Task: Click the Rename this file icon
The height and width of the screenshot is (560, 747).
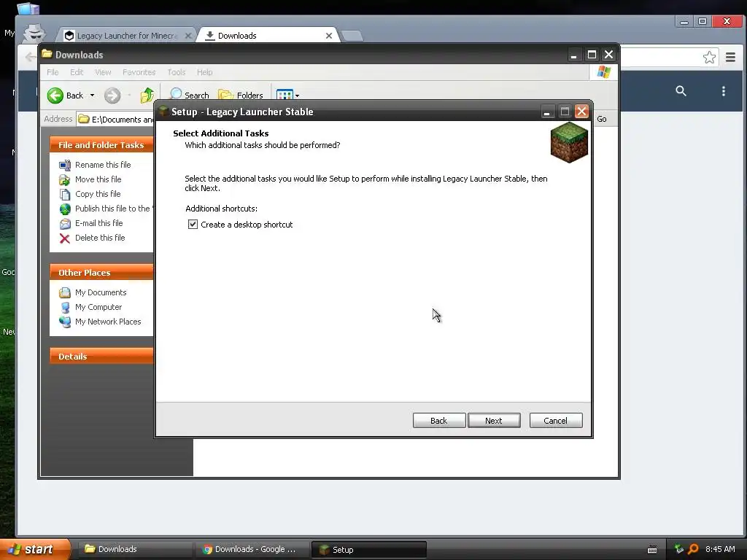Action: [65, 166]
